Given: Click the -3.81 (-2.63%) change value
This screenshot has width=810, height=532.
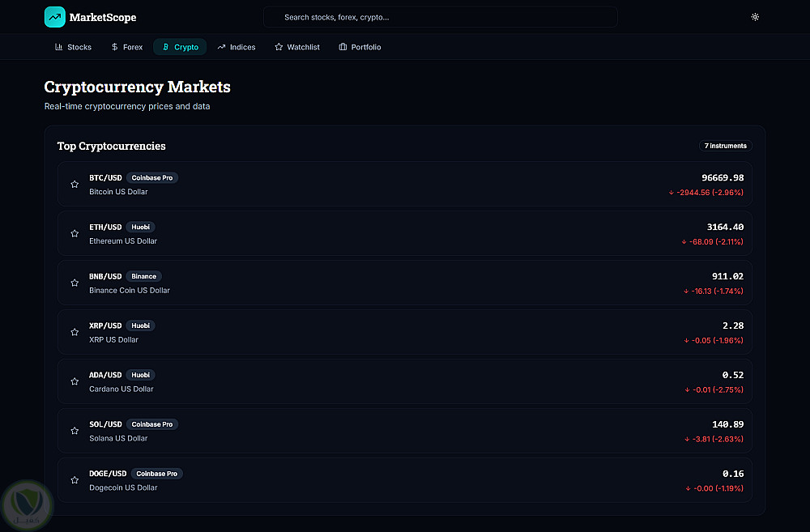Looking at the screenshot, I should 714,439.
